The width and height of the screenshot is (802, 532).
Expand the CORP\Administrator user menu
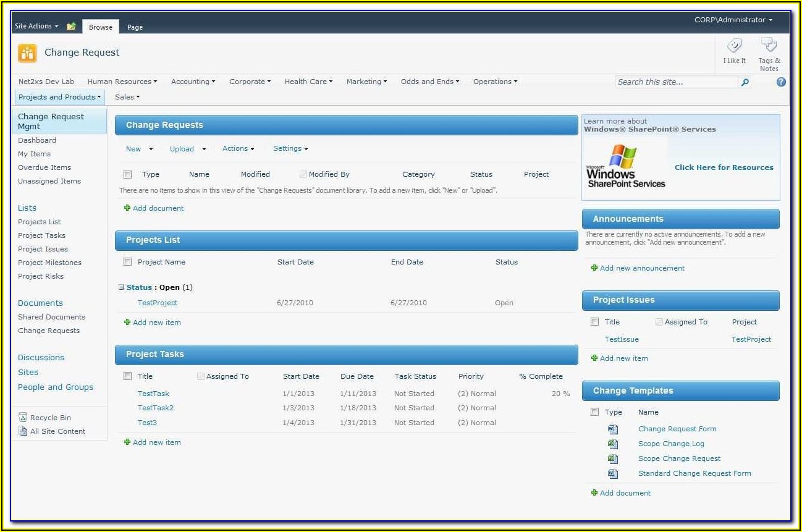pos(733,20)
